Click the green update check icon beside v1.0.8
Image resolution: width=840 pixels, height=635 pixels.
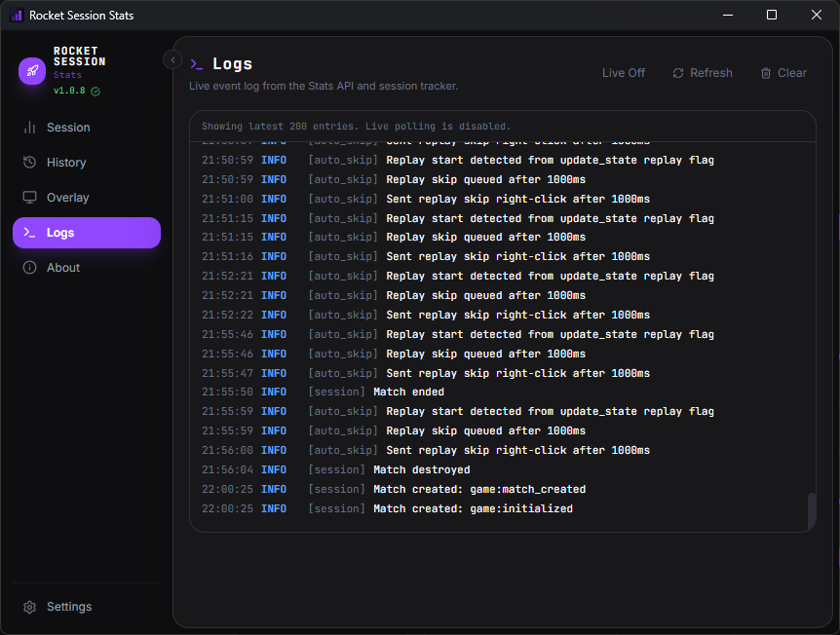coord(95,91)
